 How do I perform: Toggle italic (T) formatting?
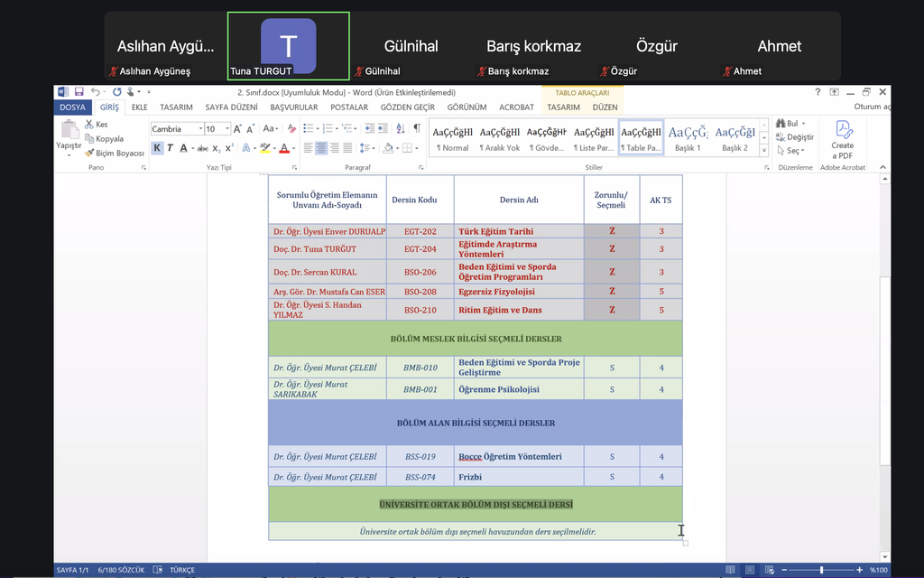click(x=170, y=148)
